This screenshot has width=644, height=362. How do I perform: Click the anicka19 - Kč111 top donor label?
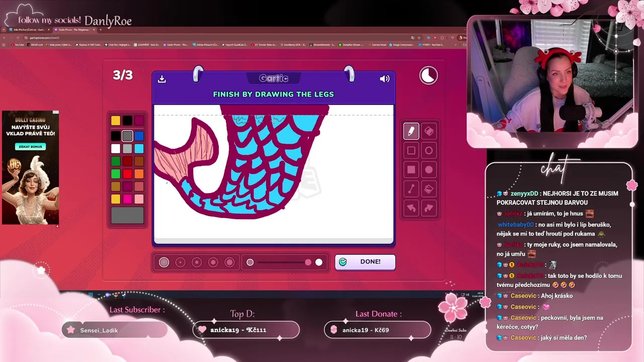(239, 330)
